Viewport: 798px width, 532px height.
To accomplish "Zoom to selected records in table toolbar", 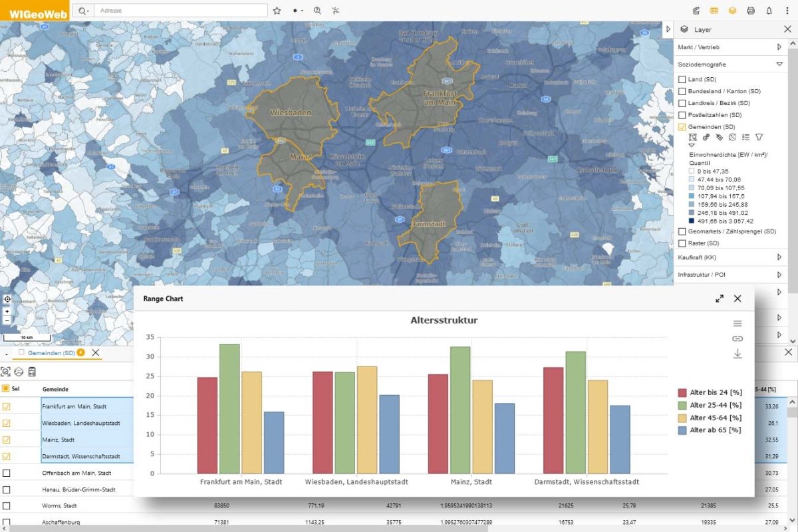I will tap(6, 372).
